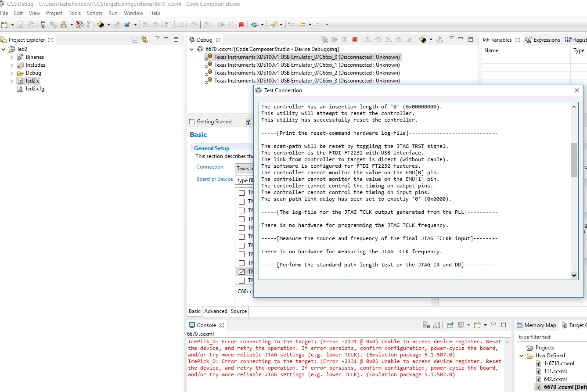Switch to the Advanced tab
Screen dimensions: 587x392
216,311
